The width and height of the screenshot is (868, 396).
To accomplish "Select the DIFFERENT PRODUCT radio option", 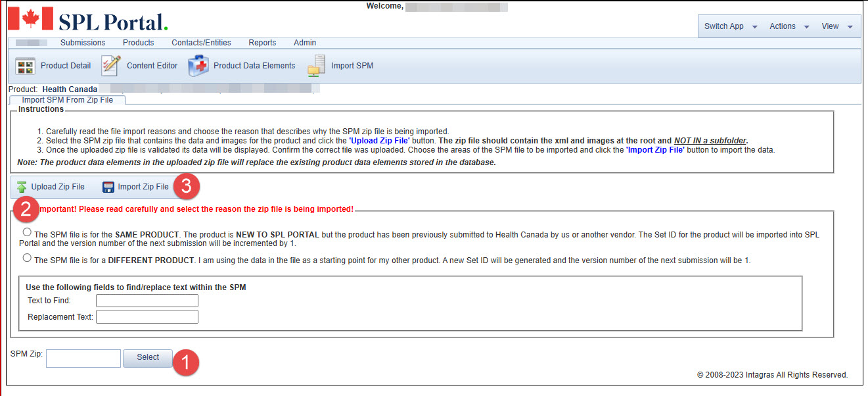I will pos(27,258).
